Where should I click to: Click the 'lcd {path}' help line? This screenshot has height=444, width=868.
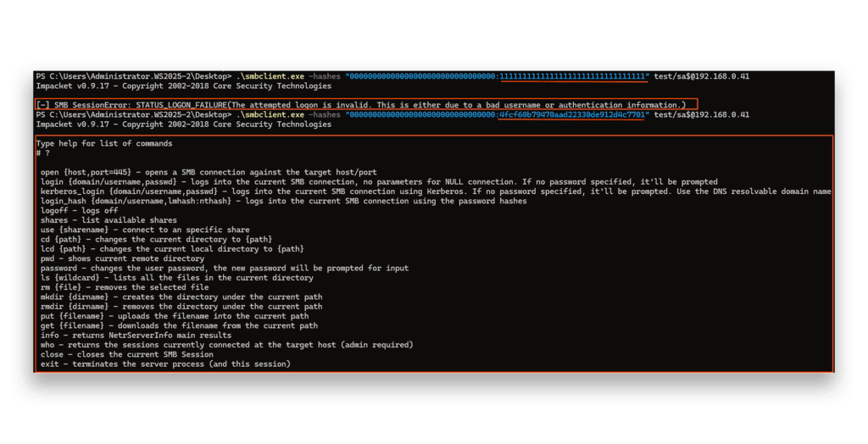coord(172,248)
